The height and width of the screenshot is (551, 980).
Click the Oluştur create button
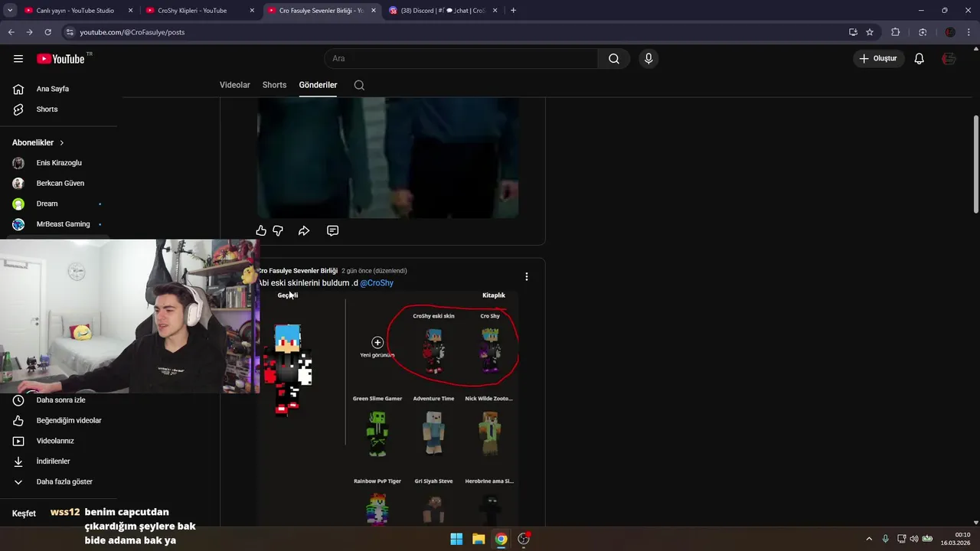click(x=879, y=59)
